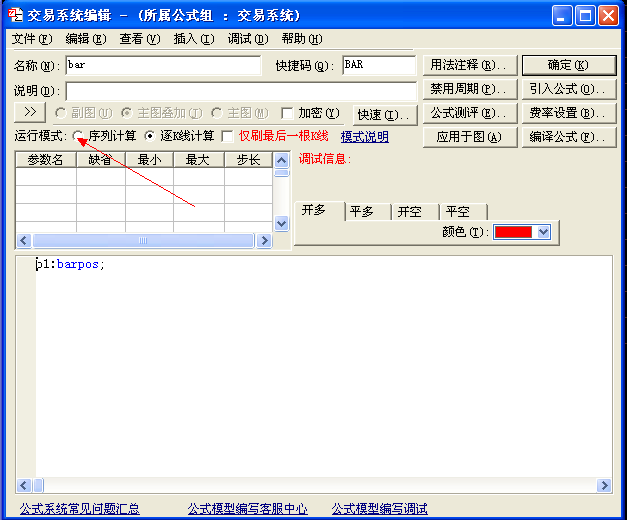Click the formula code p1:barpos; text
Viewport: 627px width, 520px height.
click(70, 264)
